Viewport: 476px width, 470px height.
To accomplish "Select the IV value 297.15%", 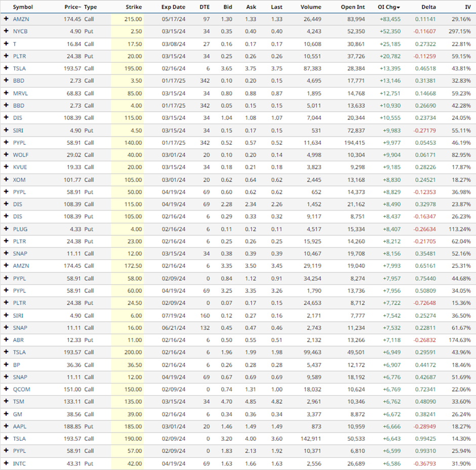I will coord(460,31).
